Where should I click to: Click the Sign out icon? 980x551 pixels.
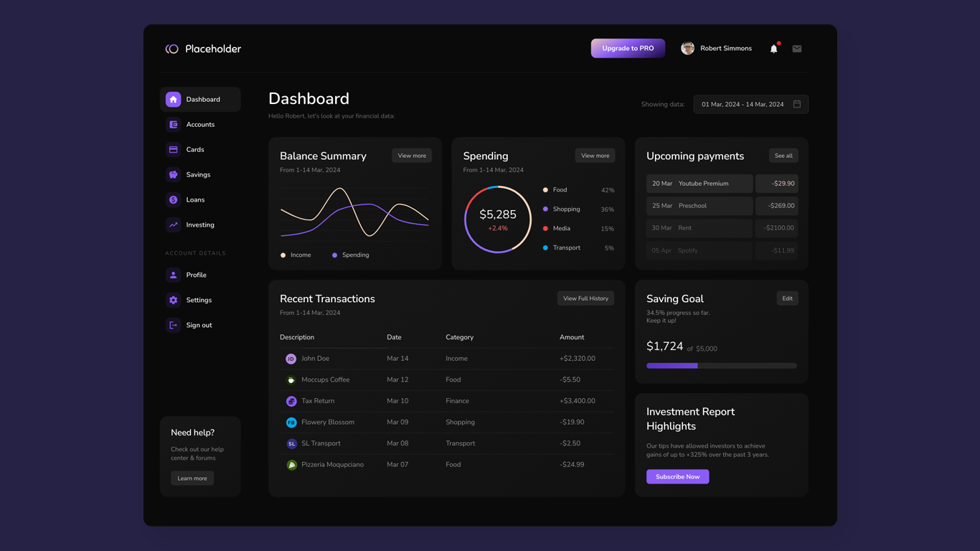point(173,325)
